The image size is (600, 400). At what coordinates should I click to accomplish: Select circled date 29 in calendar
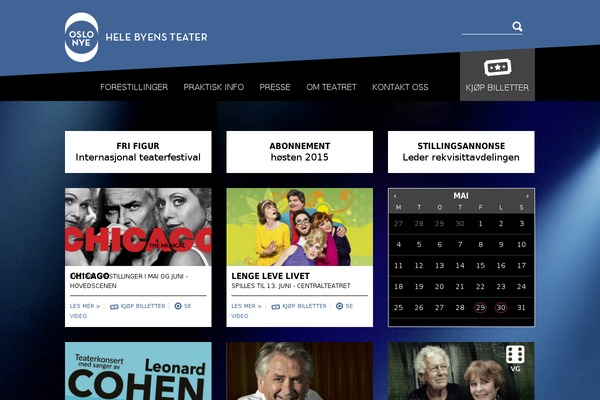480,307
